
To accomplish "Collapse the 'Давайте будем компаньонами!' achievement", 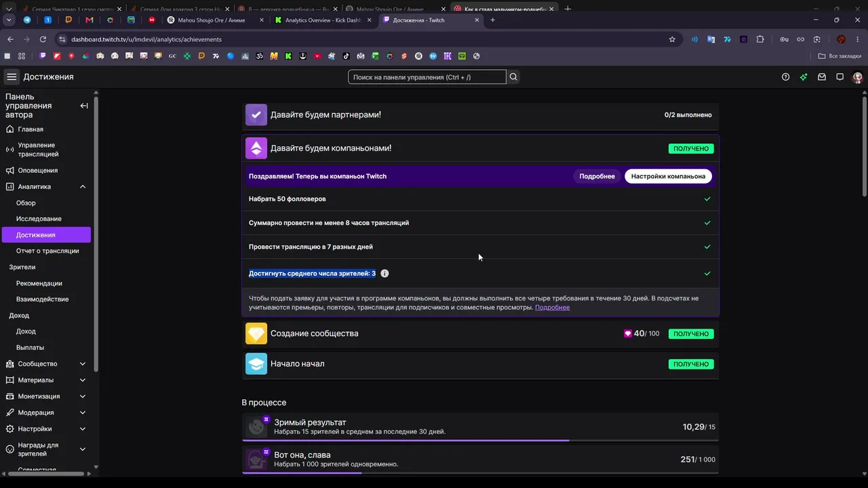I will click(480, 148).
